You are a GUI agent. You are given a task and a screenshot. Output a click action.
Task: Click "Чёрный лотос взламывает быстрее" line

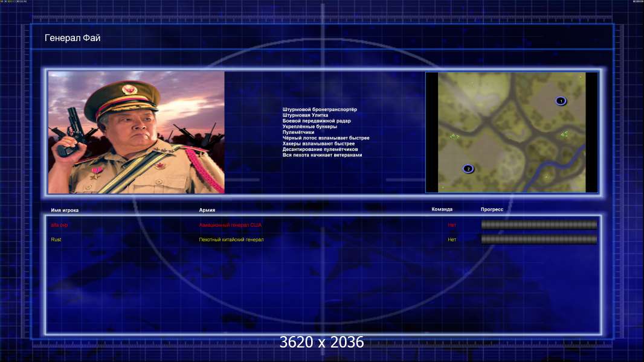click(326, 138)
